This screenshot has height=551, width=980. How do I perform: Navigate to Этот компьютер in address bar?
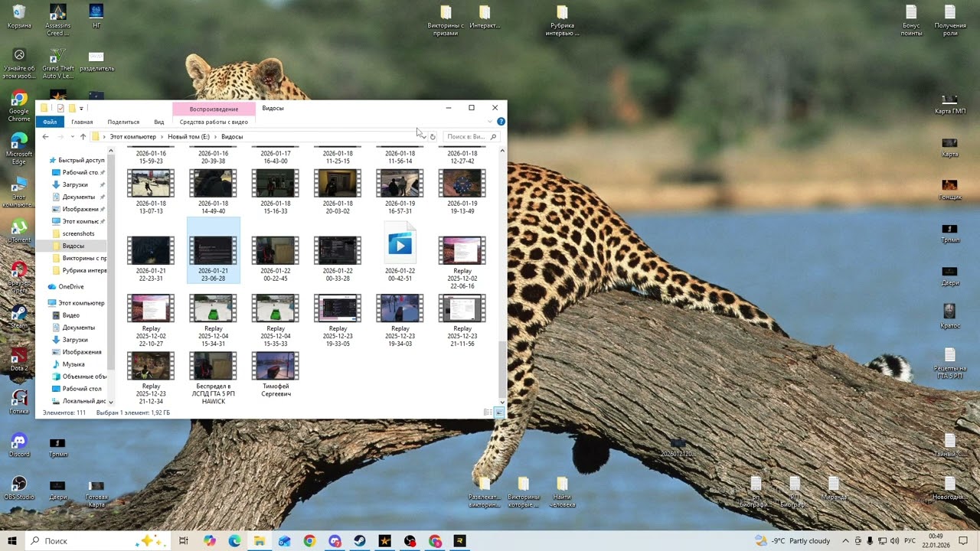click(132, 137)
